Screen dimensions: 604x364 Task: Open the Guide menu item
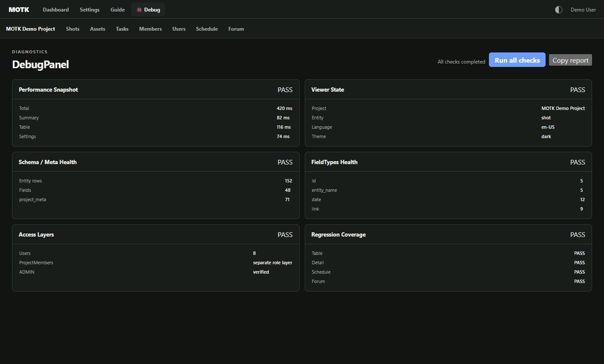[118, 9]
